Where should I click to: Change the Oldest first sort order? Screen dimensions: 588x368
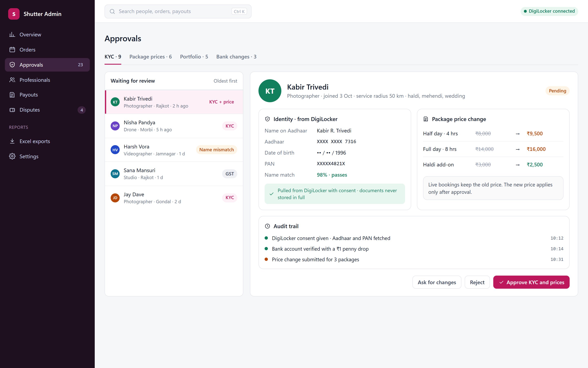coord(225,81)
